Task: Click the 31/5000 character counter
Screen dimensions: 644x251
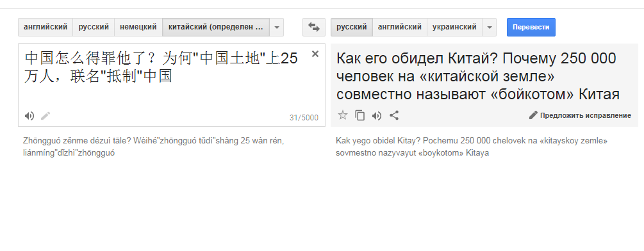Action: pyautogui.click(x=304, y=118)
